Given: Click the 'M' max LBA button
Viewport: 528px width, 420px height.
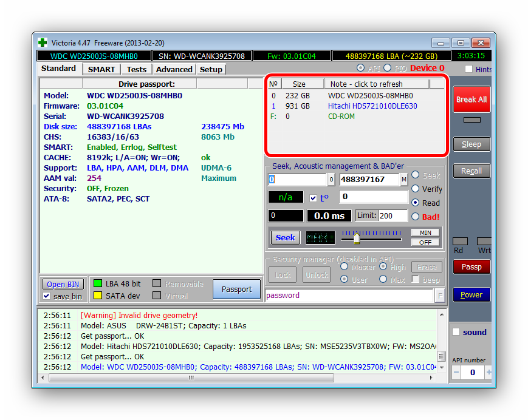Looking at the screenshot, I should [x=403, y=180].
